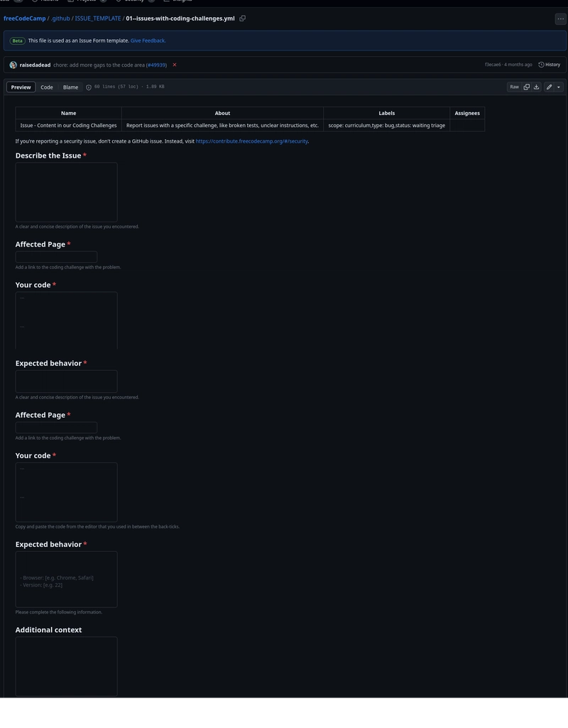Click the file info shield icon
568x728 pixels.
89,87
